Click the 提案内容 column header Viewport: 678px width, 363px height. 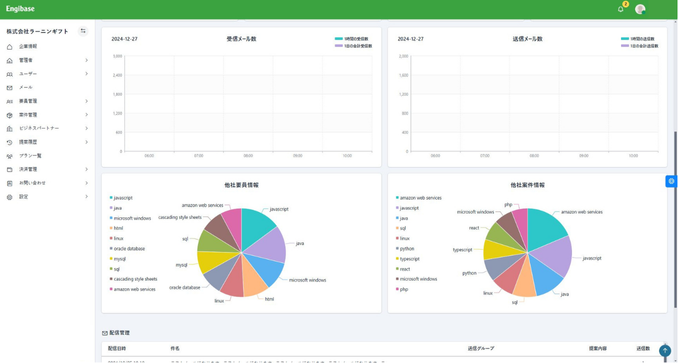[598, 348]
